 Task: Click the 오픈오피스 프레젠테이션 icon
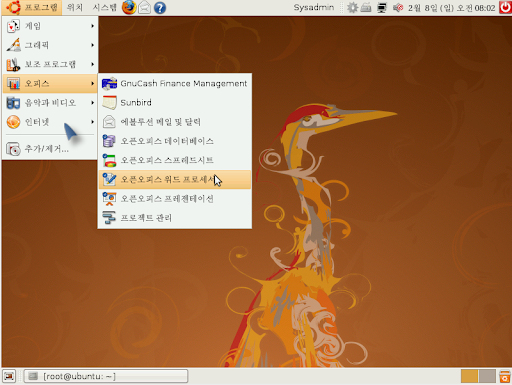click(109, 199)
